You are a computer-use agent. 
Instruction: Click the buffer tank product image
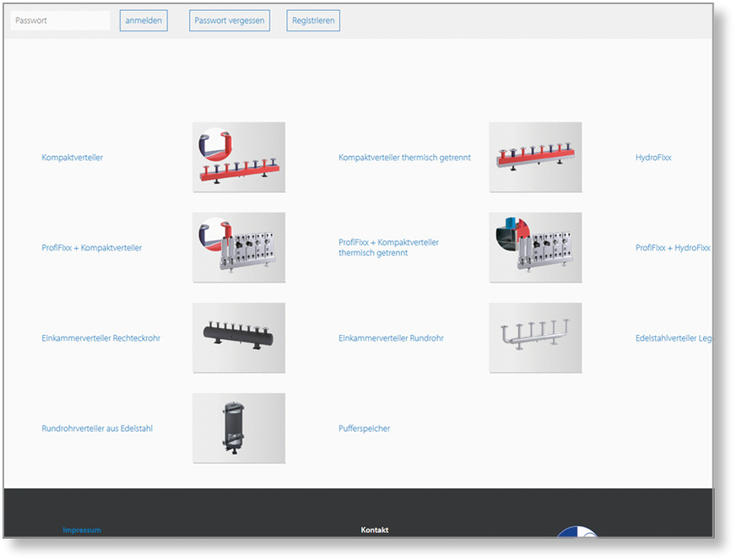pyautogui.click(x=238, y=428)
